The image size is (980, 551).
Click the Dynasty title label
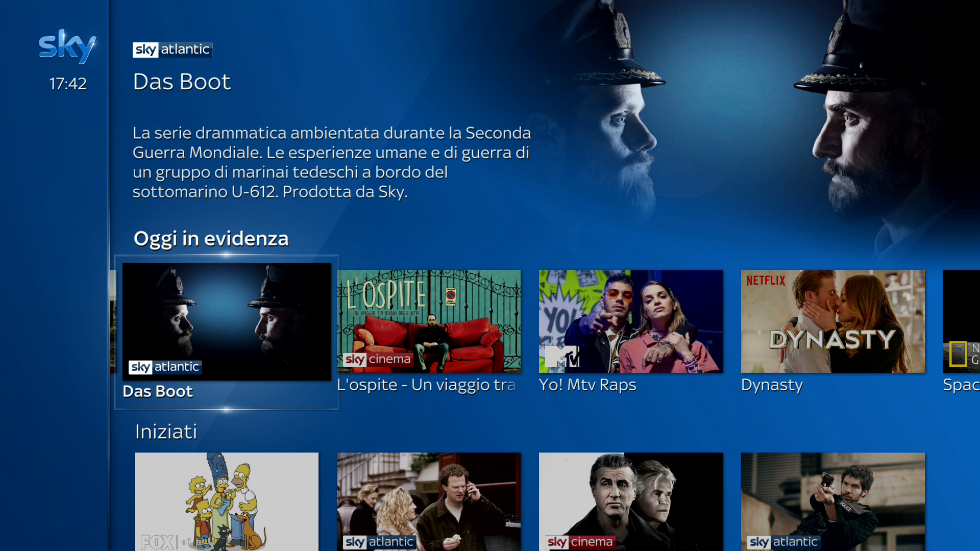pos(772,385)
